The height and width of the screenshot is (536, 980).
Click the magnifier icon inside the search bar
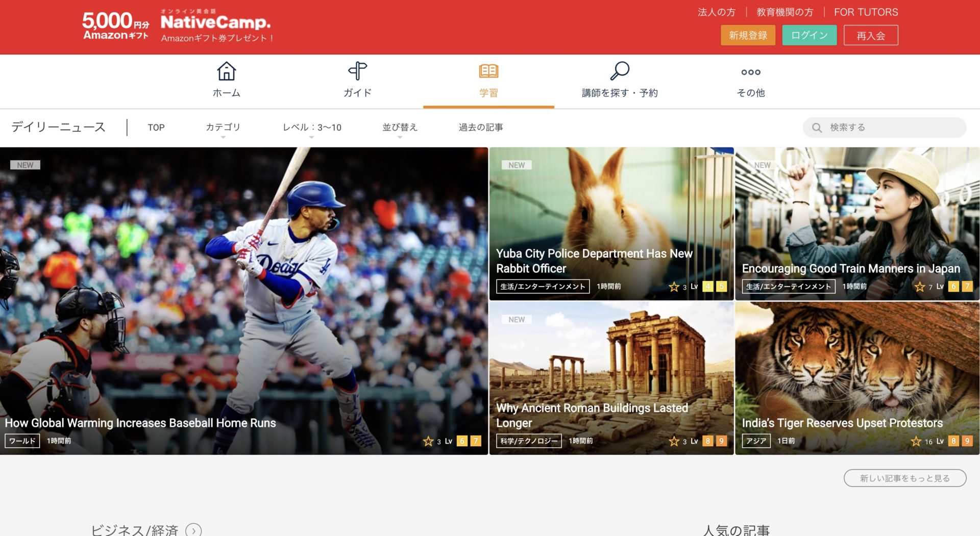[x=817, y=127]
